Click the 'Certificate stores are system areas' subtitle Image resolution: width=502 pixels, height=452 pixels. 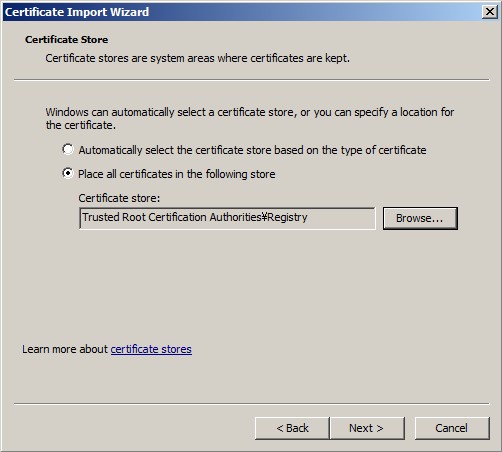pyautogui.click(x=197, y=58)
